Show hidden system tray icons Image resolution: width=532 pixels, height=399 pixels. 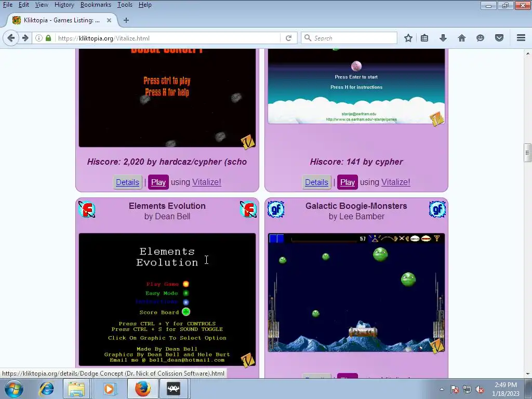(x=442, y=389)
